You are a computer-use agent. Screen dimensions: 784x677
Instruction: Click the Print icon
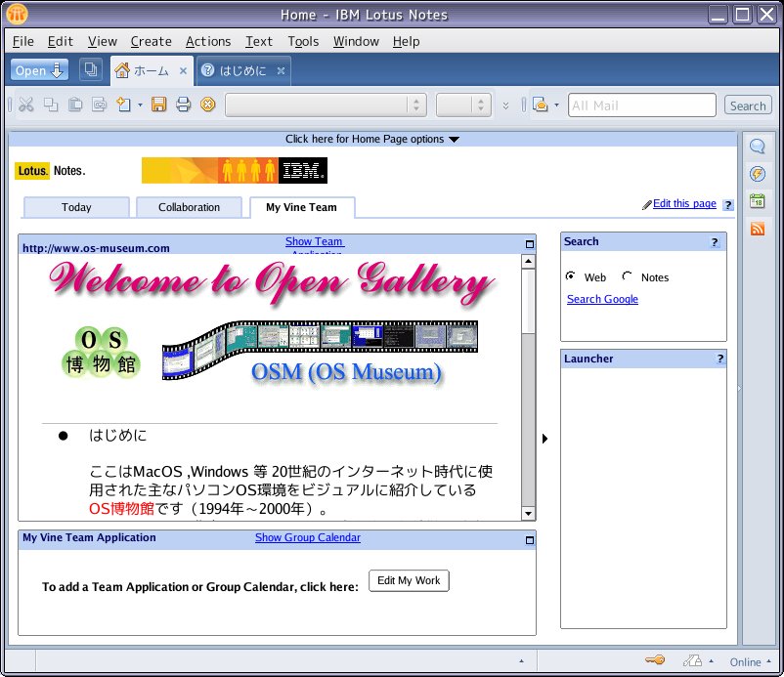184,105
